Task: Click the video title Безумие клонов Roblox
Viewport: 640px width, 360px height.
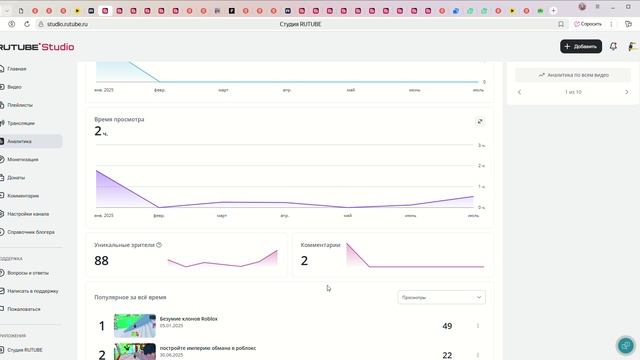Action: click(x=189, y=319)
